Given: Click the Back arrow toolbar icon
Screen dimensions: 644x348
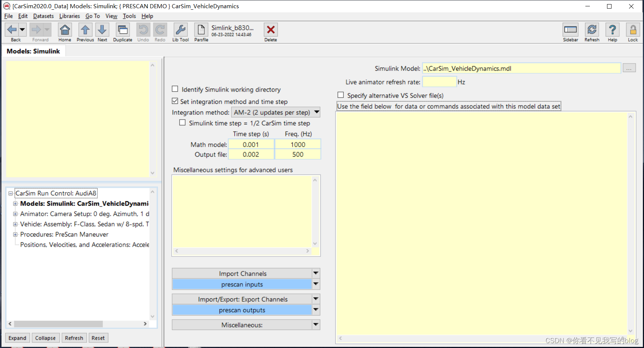Looking at the screenshot, I should (x=12, y=30).
